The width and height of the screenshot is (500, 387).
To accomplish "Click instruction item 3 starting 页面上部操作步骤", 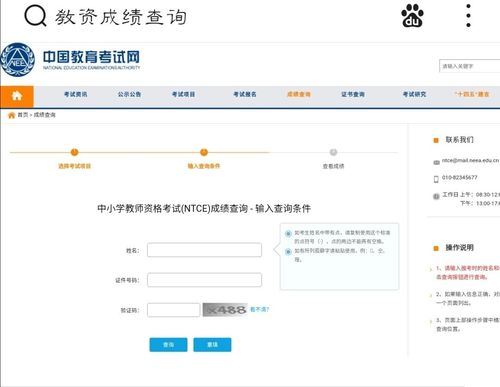I will point(468,324).
